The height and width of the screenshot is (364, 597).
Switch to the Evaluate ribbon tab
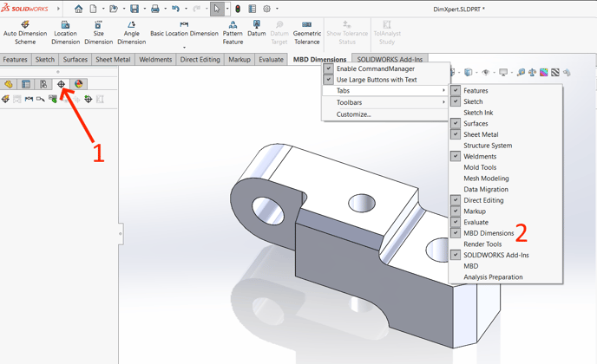tap(271, 60)
